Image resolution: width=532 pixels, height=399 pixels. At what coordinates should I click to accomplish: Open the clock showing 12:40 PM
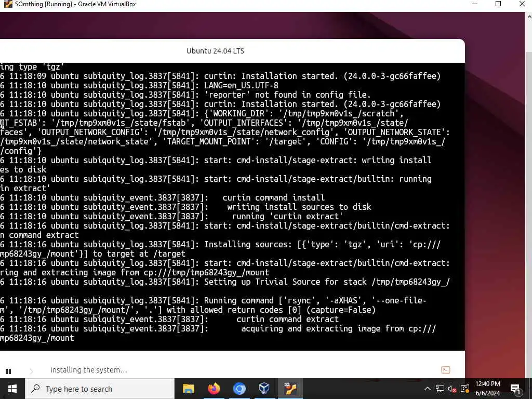coord(487,389)
